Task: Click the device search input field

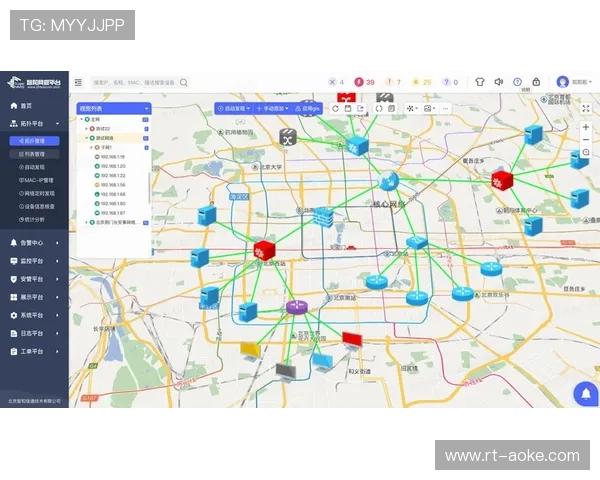Action: click(x=133, y=83)
